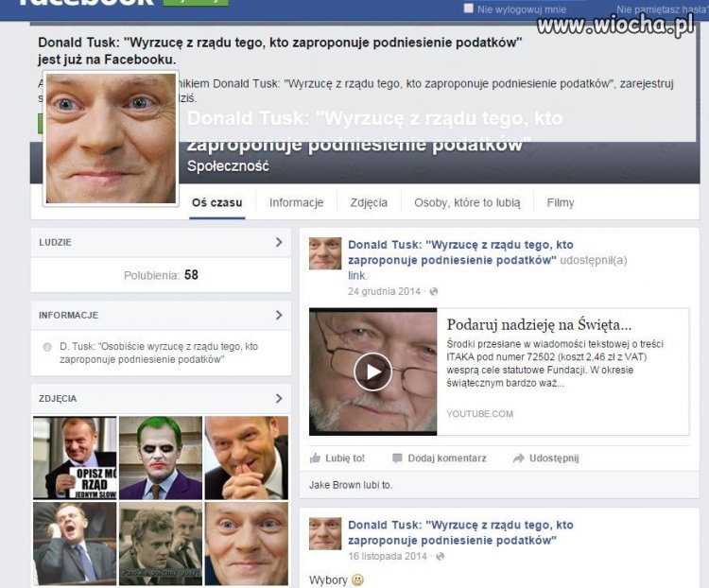The width and height of the screenshot is (709, 588).
Task: Open the '16 listopada 2014' timestamp
Action: [x=388, y=556]
